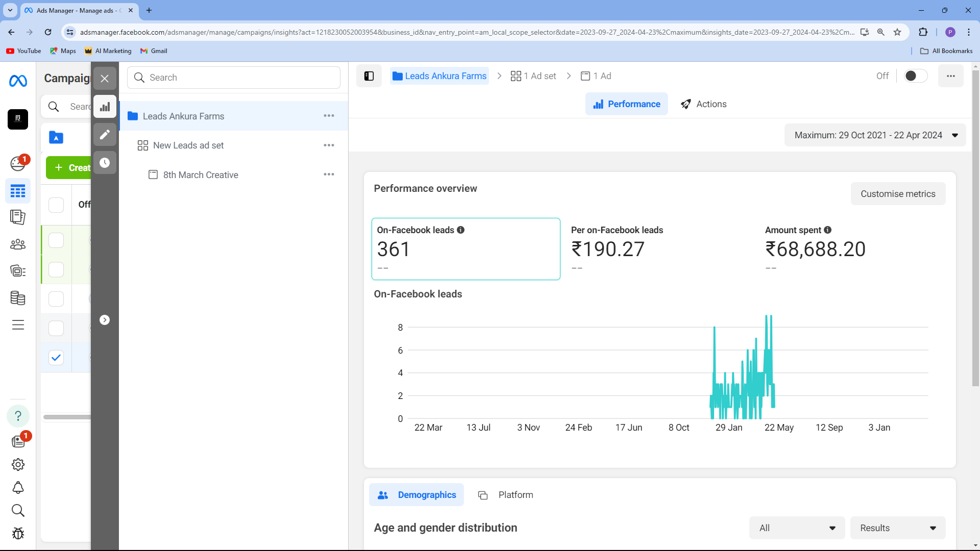This screenshot has height=551, width=980.
Task: Select 8th March Creative tree row
Action: pyautogui.click(x=234, y=174)
